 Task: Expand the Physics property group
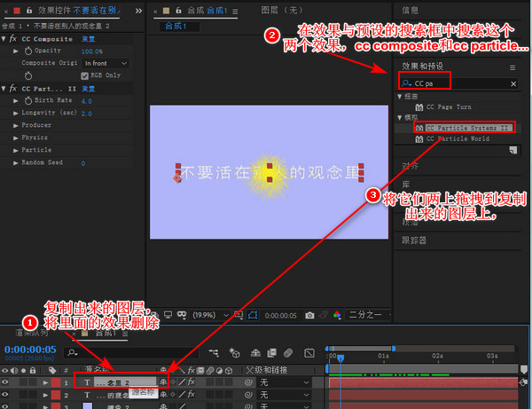(15, 138)
